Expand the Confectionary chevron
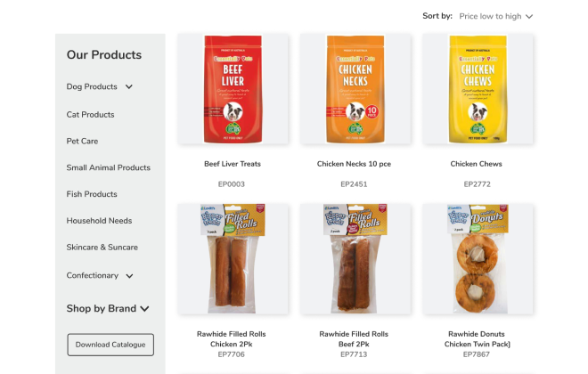This screenshot has height=374, width=588. coord(129,276)
